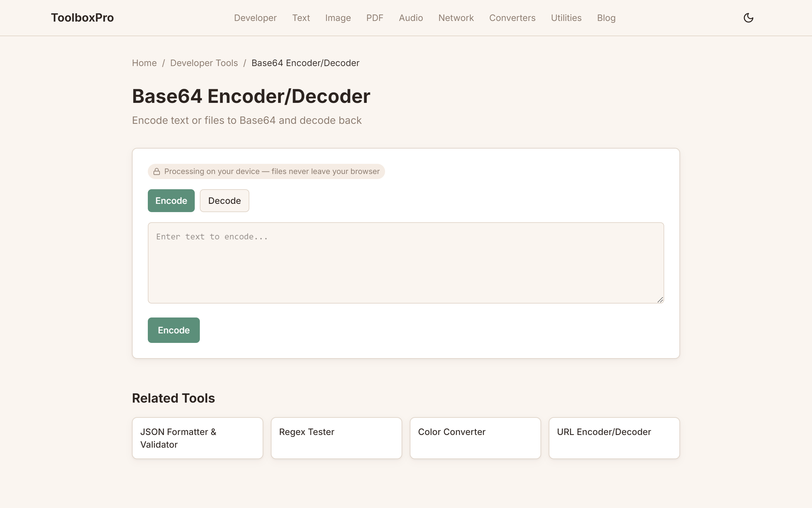
Task: Focus the 'Enter text to encode' textarea
Action: click(x=406, y=263)
